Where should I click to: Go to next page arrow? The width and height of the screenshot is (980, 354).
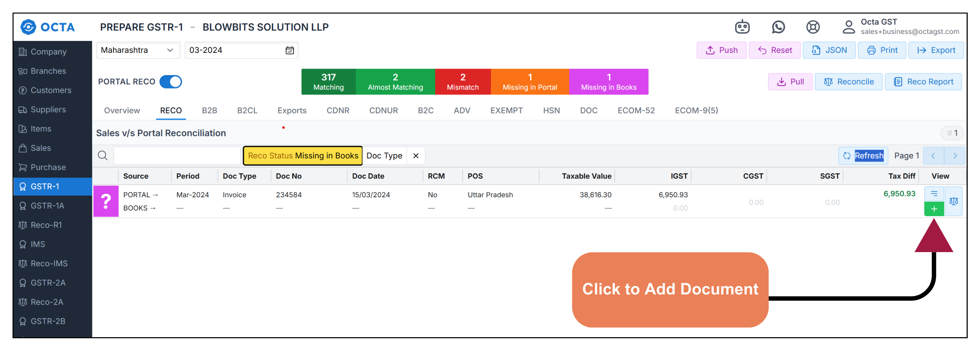(x=954, y=156)
